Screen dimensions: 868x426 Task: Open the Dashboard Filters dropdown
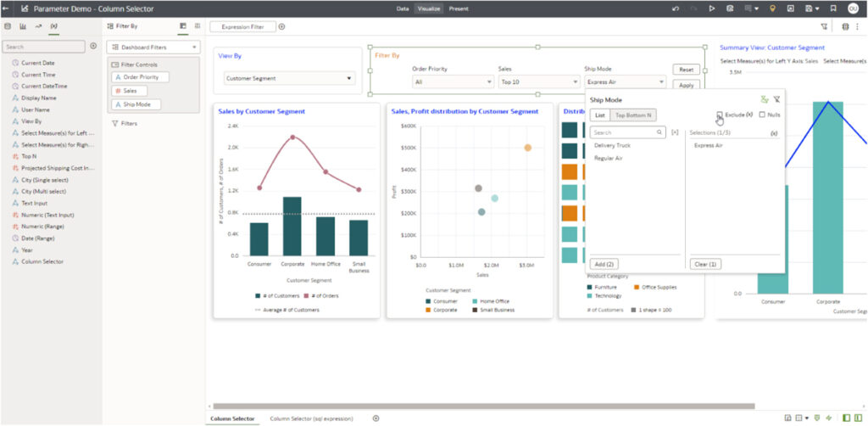(x=153, y=48)
